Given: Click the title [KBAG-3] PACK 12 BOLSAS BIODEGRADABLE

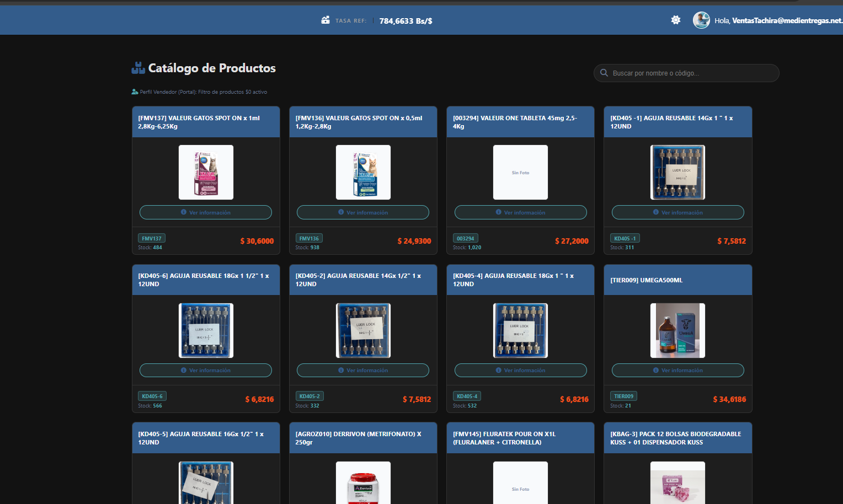Looking at the screenshot, I should click(676, 438).
